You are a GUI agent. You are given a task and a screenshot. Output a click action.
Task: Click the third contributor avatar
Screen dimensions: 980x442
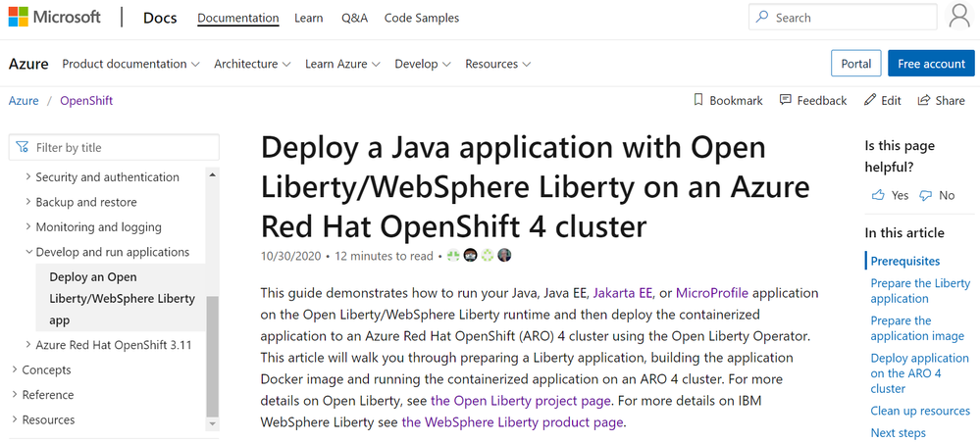tap(488, 255)
